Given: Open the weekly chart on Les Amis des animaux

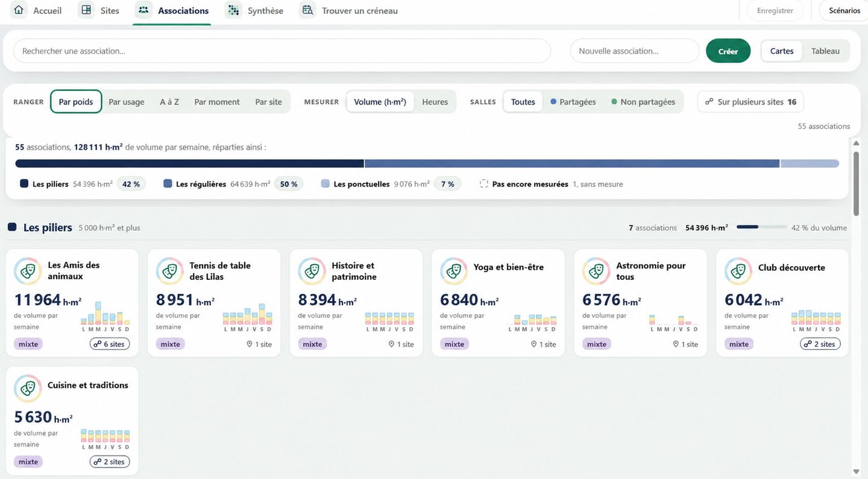Looking at the screenshot, I should coord(105,316).
